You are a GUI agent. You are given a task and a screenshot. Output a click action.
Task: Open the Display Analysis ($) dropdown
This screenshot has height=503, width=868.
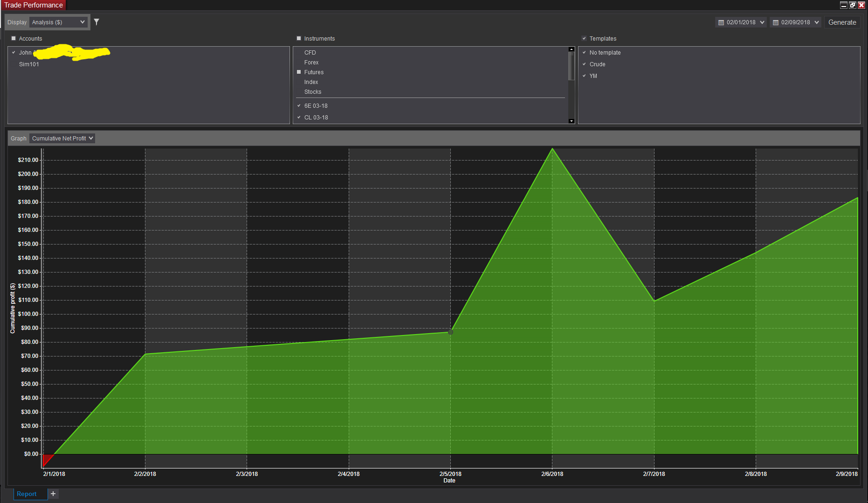point(59,22)
